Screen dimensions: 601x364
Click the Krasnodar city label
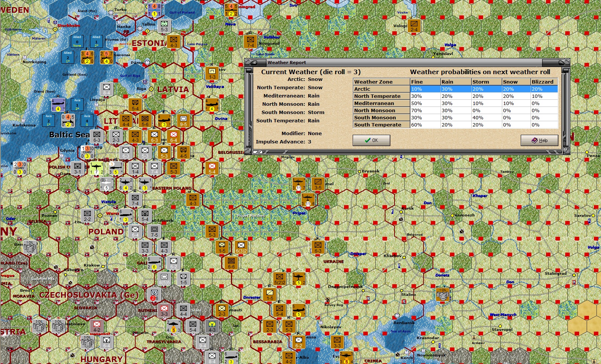[428, 338]
